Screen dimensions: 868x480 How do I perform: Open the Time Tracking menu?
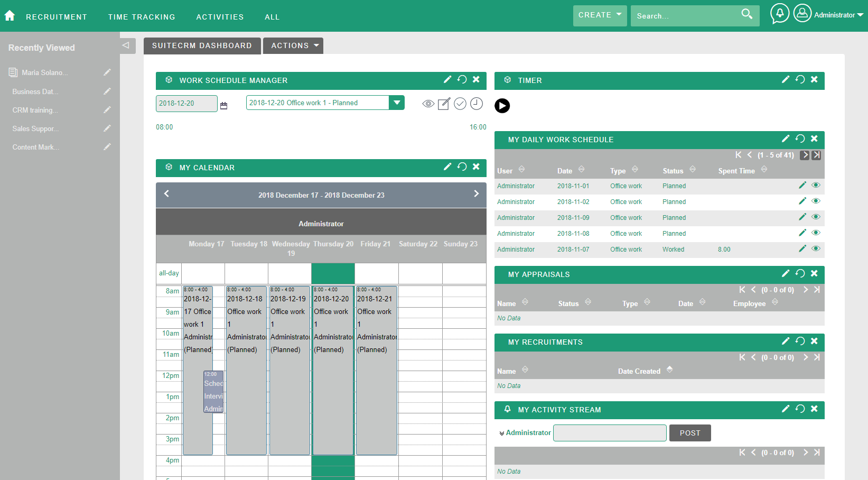point(142,17)
